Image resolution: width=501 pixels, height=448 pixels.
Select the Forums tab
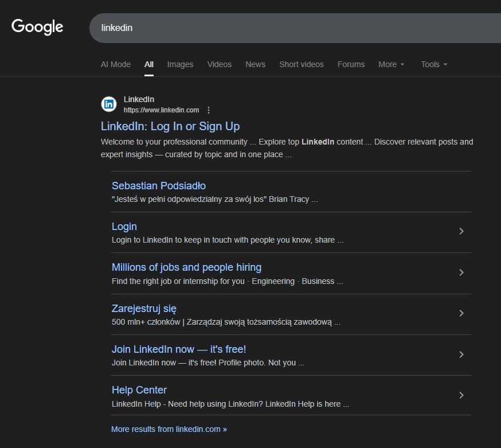click(x=351, y=64)
